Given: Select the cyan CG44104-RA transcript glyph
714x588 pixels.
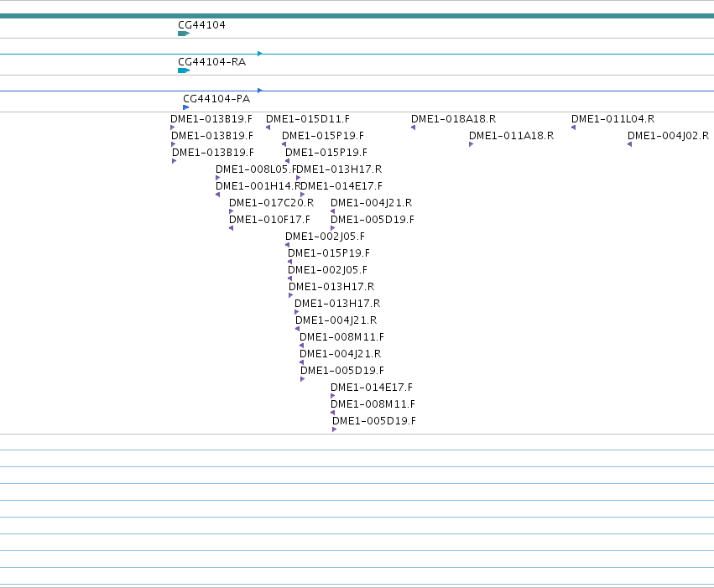Looking at the screenshot, I should [x=184, y=70].
